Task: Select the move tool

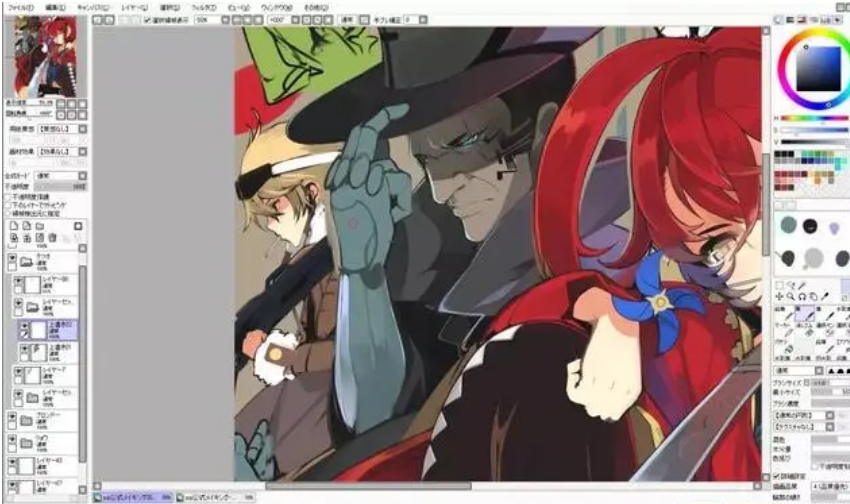Action: [780, 296]
